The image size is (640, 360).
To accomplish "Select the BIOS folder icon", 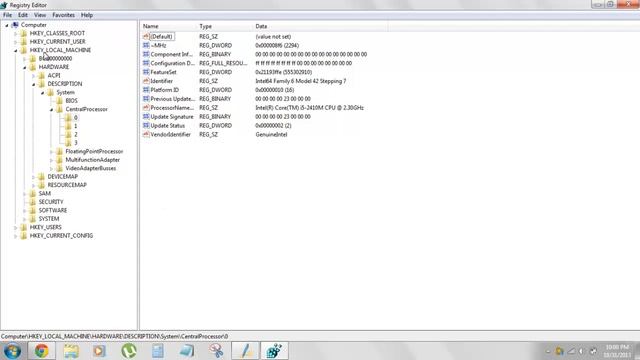I will 59,100.
